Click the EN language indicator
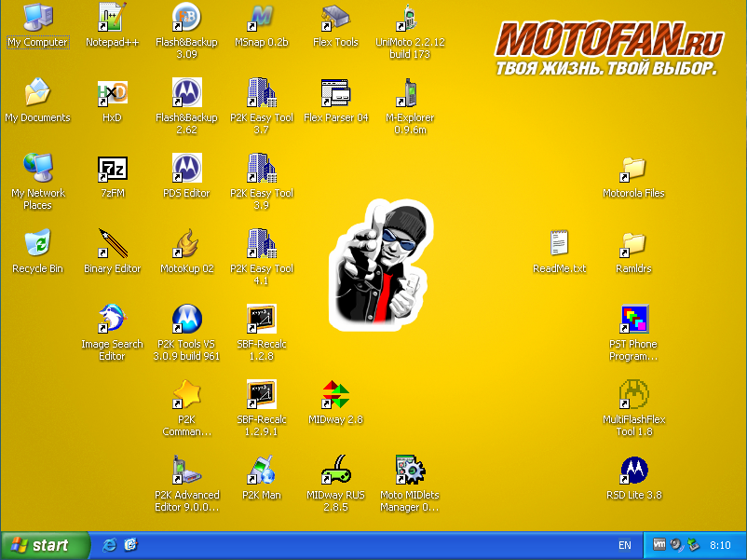Screen dimensions: 747x560 point(625,545)
